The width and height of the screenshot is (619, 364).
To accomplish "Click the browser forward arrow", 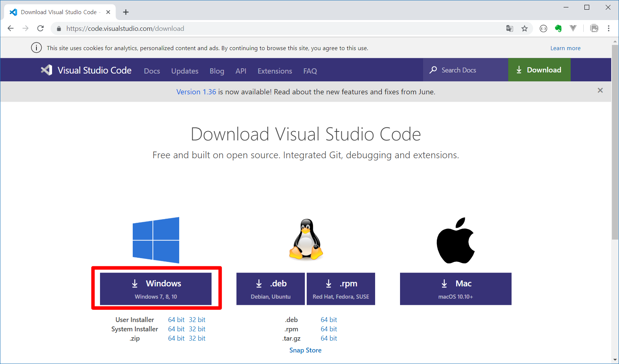I will (x=25, y=29).
